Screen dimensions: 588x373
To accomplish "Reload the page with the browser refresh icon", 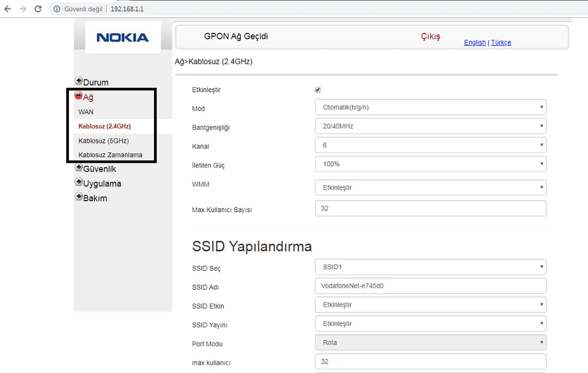I will (38, 8).
